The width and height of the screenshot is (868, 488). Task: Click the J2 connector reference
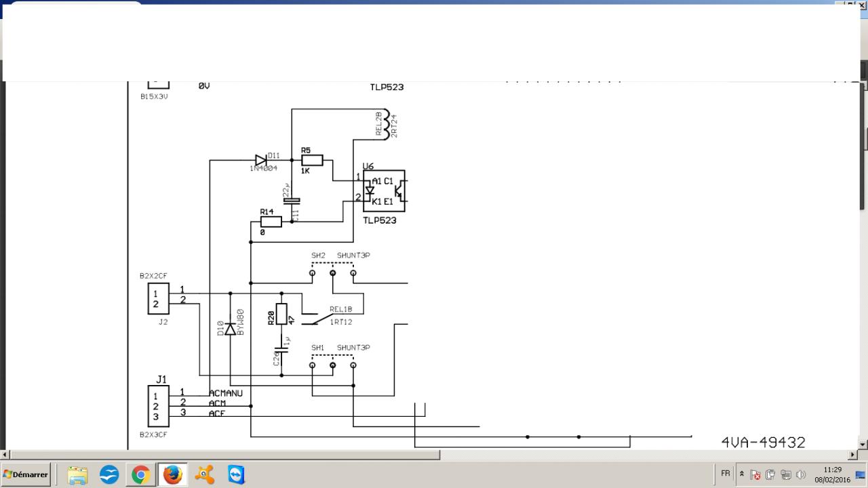163,322
